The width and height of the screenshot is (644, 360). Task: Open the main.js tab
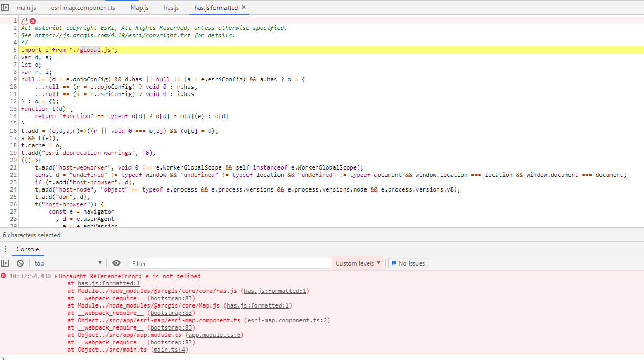click(26, 8)
